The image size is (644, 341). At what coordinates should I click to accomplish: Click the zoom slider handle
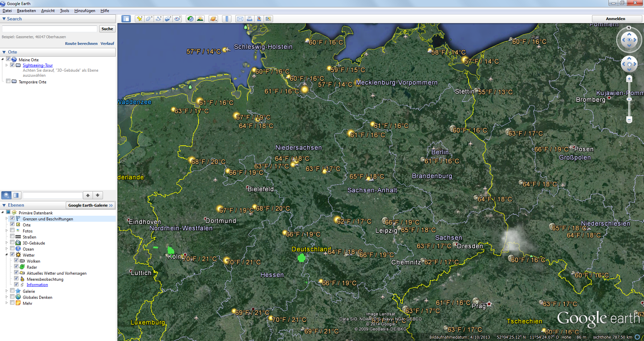pyautogui.click(x=629, y=99)
